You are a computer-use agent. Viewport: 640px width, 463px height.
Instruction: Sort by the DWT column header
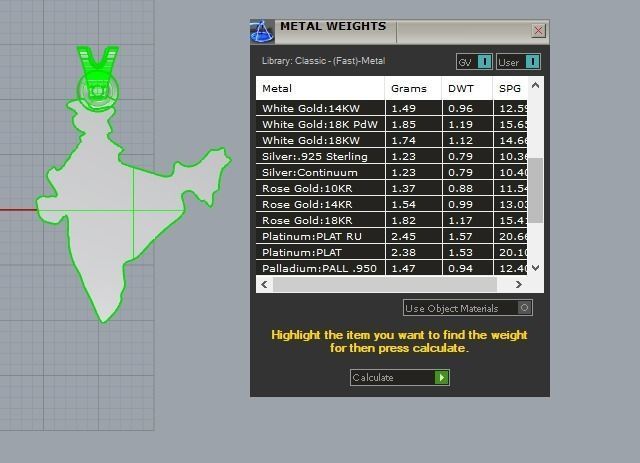click(x=467, y=88)
